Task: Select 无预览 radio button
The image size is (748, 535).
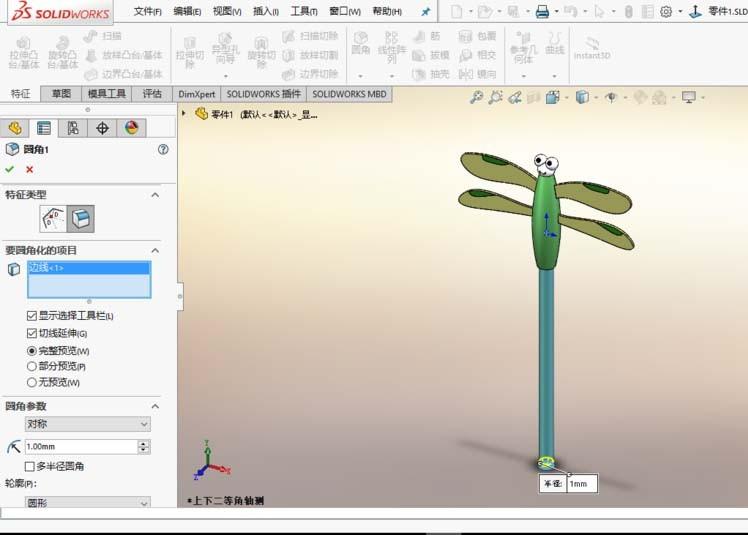Action: pos(31,382)
